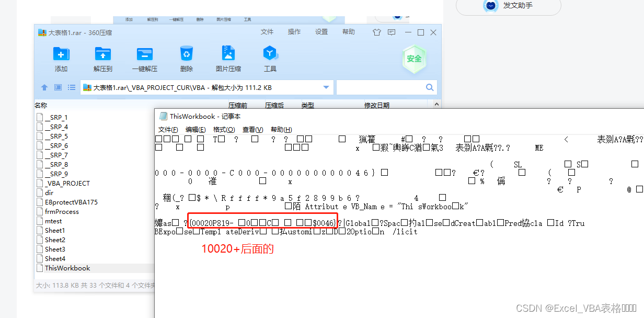Sort by 压缩前 column header
The height and width of the screenshot is (318, 644).
[238, 105]
